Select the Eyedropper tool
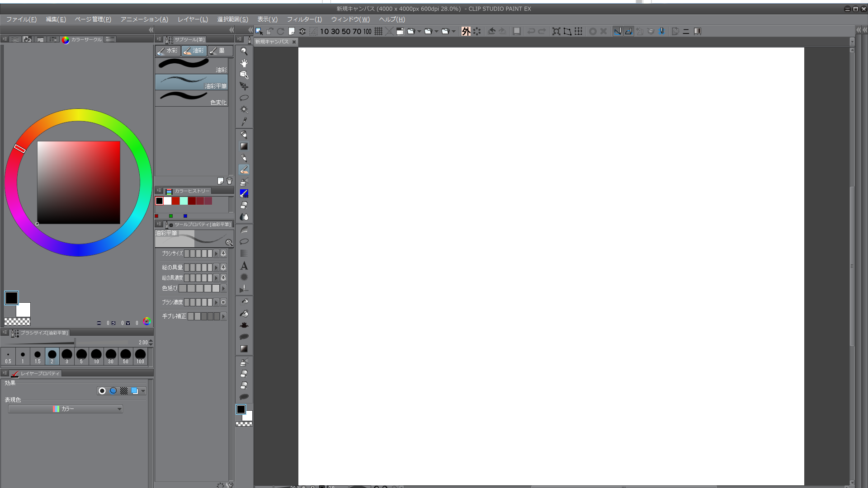Viewport: 868px width, 488px height. click(x=244, y=122)
